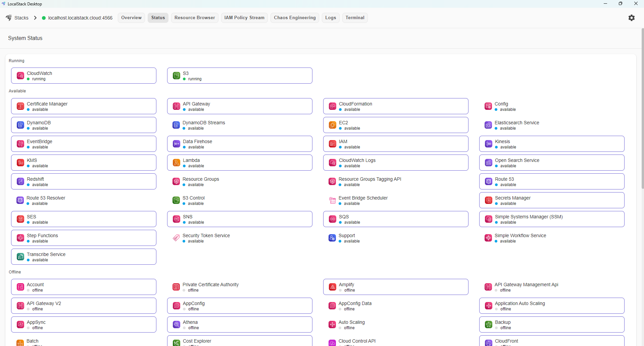Click the Redshift icon
644x346 pixels.
tap(20, 181)
